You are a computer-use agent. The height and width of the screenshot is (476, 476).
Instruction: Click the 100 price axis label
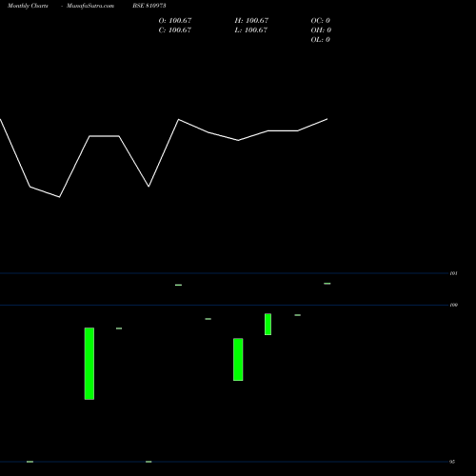point(454,305)
